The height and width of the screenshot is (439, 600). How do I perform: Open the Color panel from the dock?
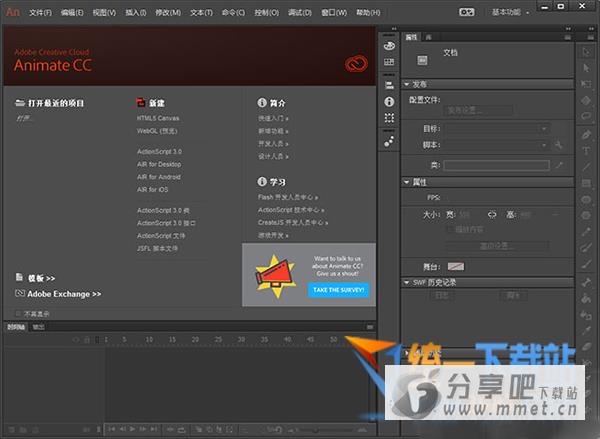389,46
